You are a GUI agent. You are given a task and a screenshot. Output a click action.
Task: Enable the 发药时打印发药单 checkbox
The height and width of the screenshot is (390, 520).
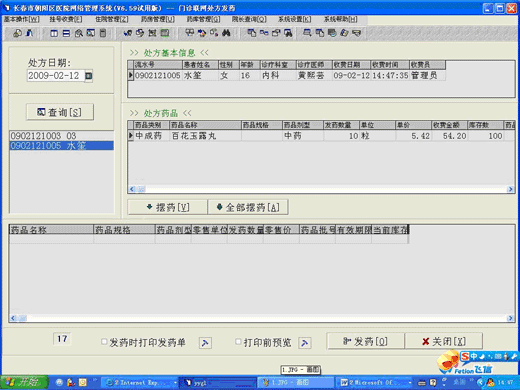click(x=104, y=342)
